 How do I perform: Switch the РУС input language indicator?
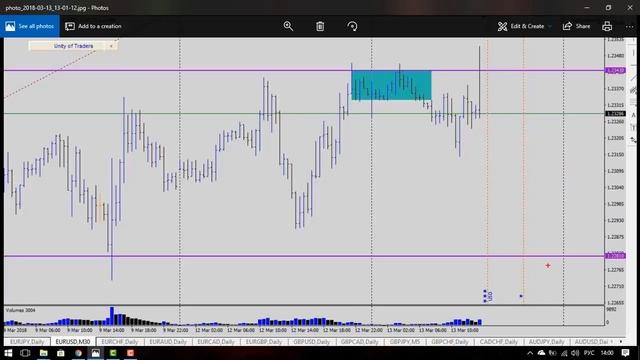click(x=589, y=353)
